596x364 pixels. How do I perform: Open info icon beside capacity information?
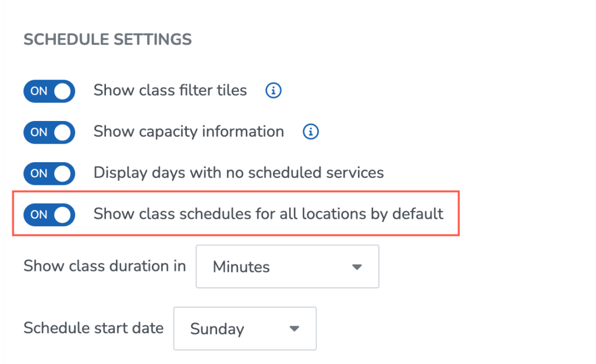pyautogui.click(x=311, y=132)
